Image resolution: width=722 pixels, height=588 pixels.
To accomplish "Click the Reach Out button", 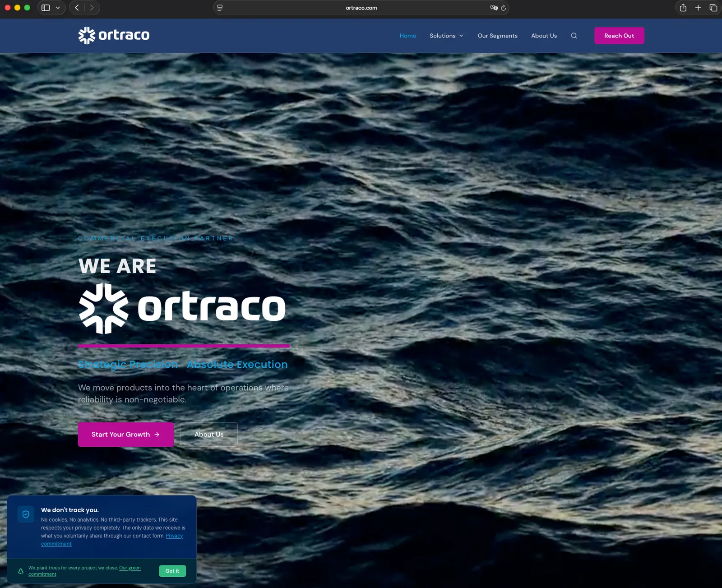I will point(619,36).
